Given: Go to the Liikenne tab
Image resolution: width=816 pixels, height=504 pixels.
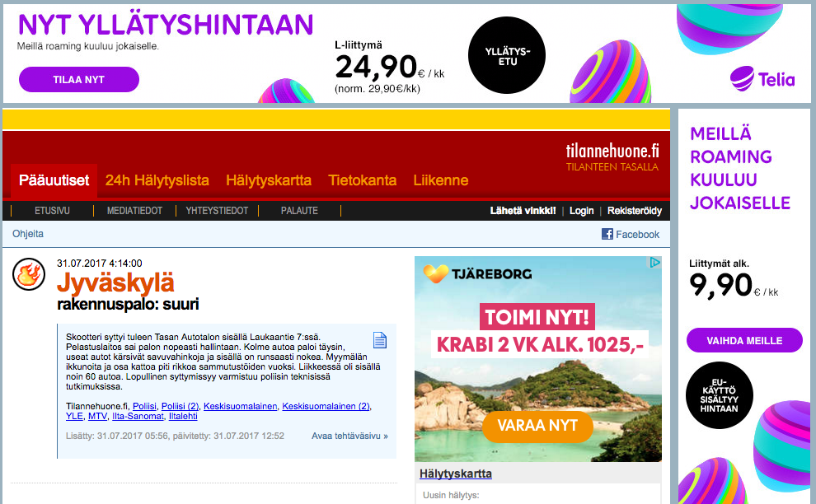Looking at the screenshot, I should 441,180.
